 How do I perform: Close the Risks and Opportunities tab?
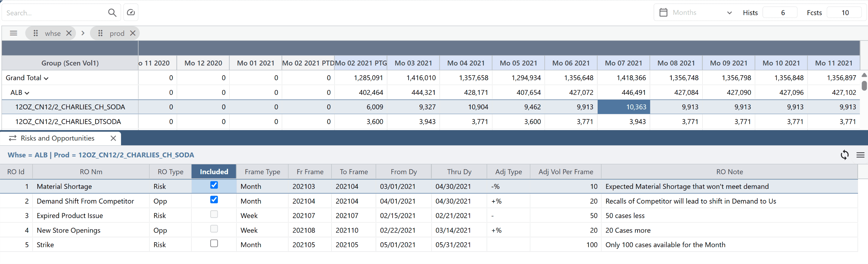(x=113, y=138)
